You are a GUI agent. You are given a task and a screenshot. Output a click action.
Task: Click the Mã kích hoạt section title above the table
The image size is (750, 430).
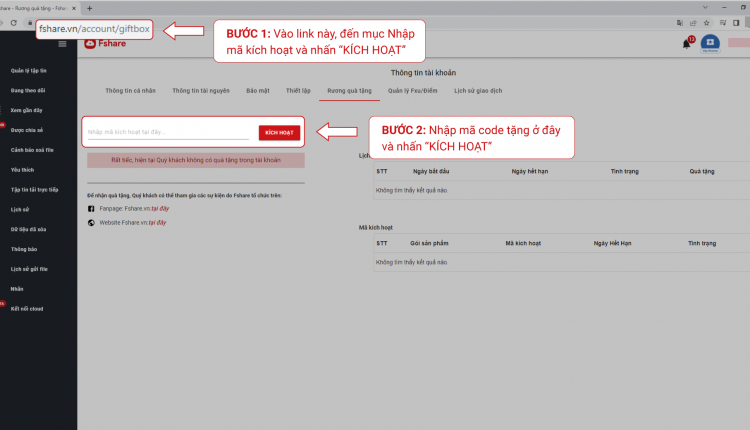[x=375, y=228]
